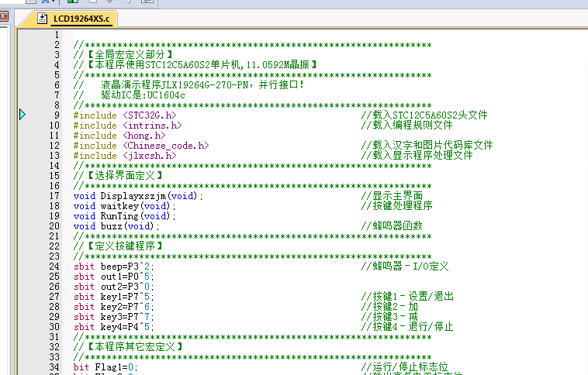Click the void Displayxszjm(void); declaration

coord(138,196)
